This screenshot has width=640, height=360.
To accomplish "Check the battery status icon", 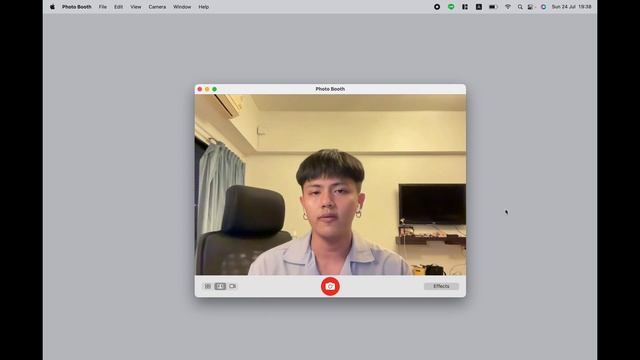I will [493, 7].
